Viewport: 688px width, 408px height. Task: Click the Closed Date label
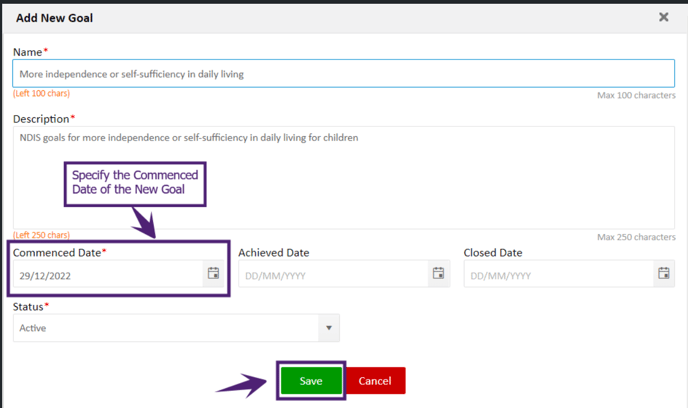click(x=493, y=253)
